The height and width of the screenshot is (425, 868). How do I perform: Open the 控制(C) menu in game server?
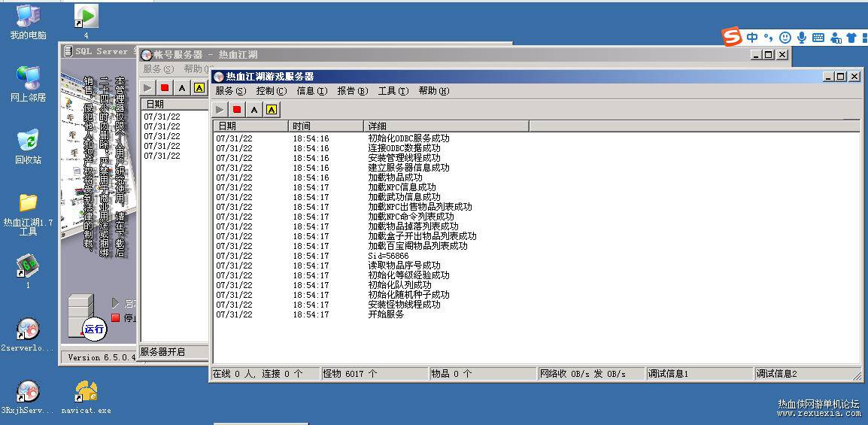[272, 91]
